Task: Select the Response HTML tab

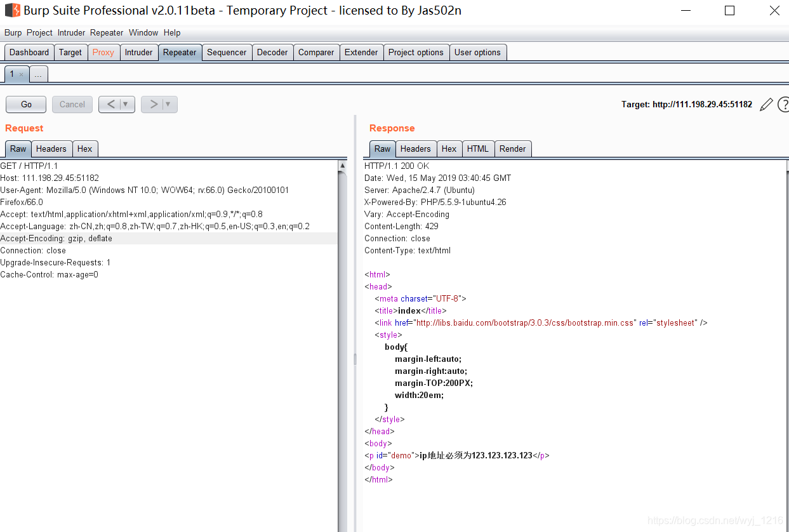Action: point(478,149)
